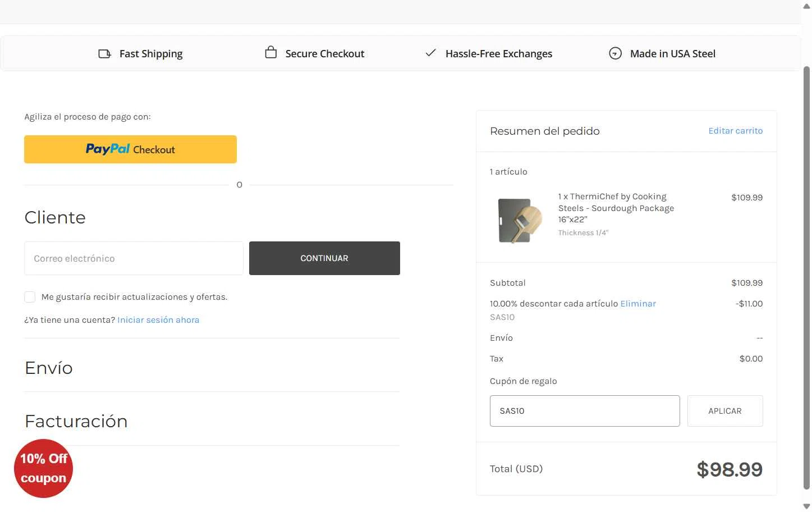Click the Made in USA Steel label
Viewport: 812px width, 512px height.
[x=673, y=54]
